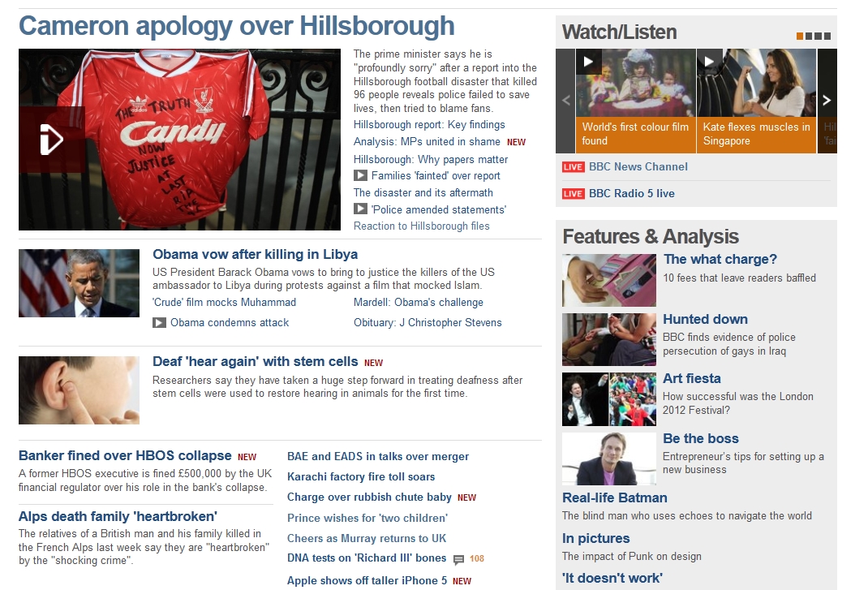Open Deaf 'hear again' with stem cells
The image size is (868, 590).
[256, 361]
